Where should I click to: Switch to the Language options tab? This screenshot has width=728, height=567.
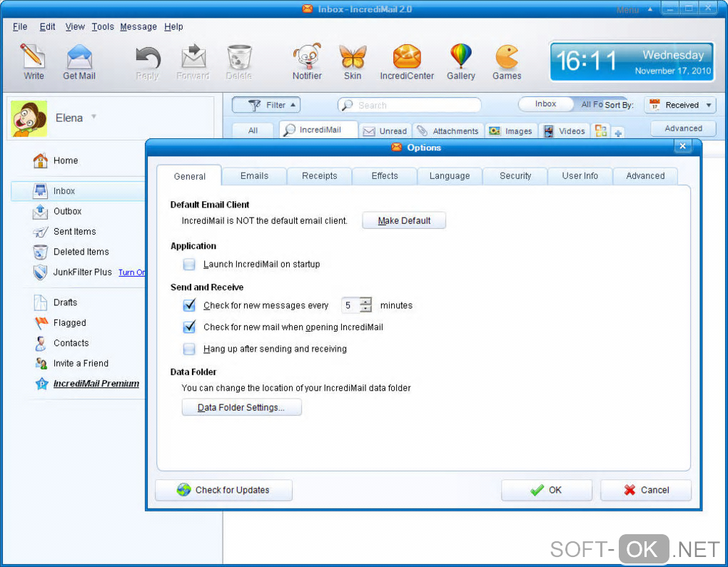coord(450,176)
